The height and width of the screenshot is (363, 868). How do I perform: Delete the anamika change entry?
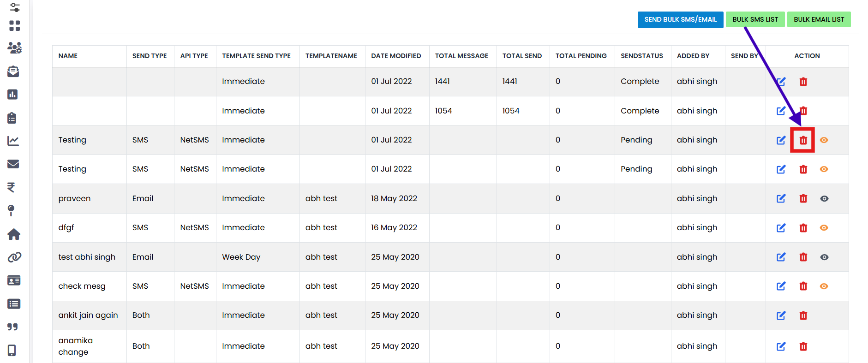click(x=803, y=346)
